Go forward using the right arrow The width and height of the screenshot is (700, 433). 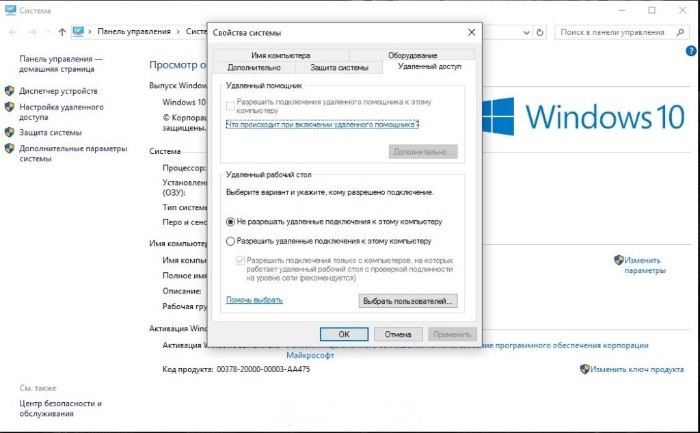[x=33, y=32]
